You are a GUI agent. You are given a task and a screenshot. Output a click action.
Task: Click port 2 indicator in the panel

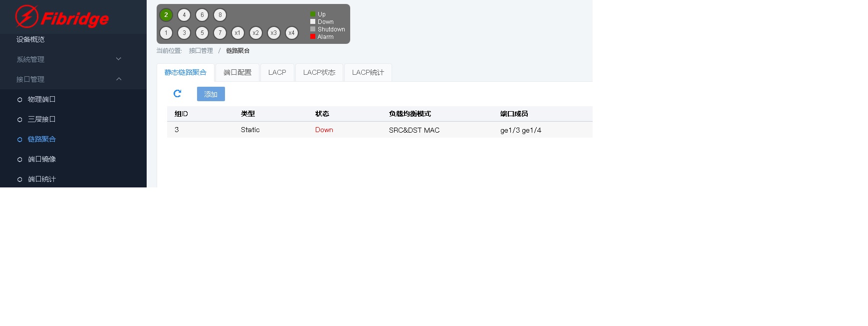166,15
